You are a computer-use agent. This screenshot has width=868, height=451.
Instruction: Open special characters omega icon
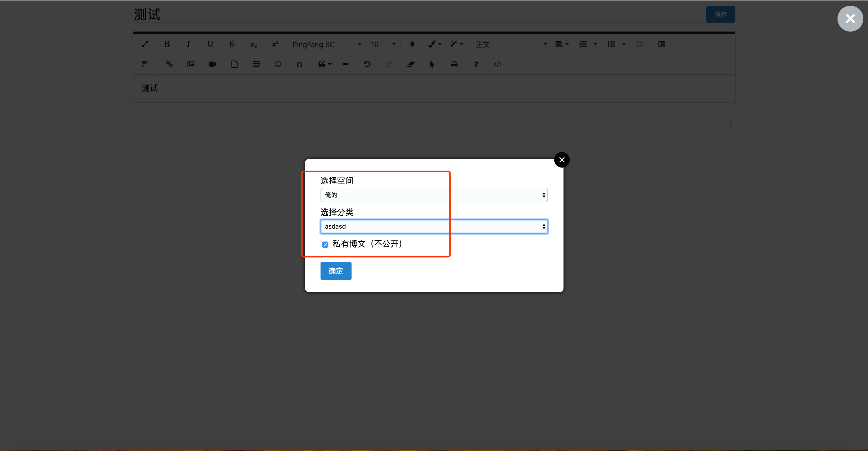click(x=299, y=64)
